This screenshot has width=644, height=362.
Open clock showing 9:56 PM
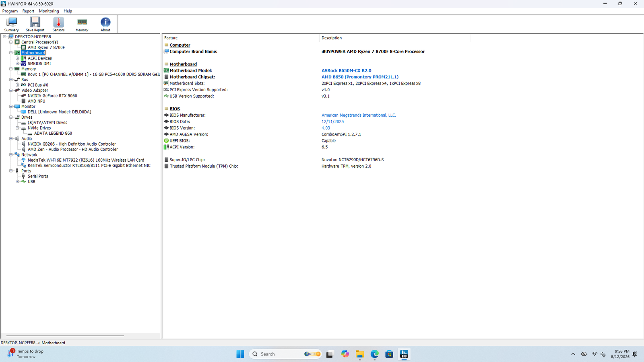(620, 354)
